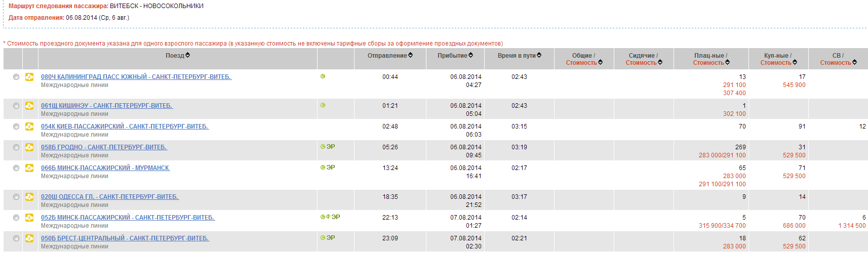This screenshot has height=253, width=868.
Task: Click yellow route icon for train 080Ч Калининград
Action: 29,77
